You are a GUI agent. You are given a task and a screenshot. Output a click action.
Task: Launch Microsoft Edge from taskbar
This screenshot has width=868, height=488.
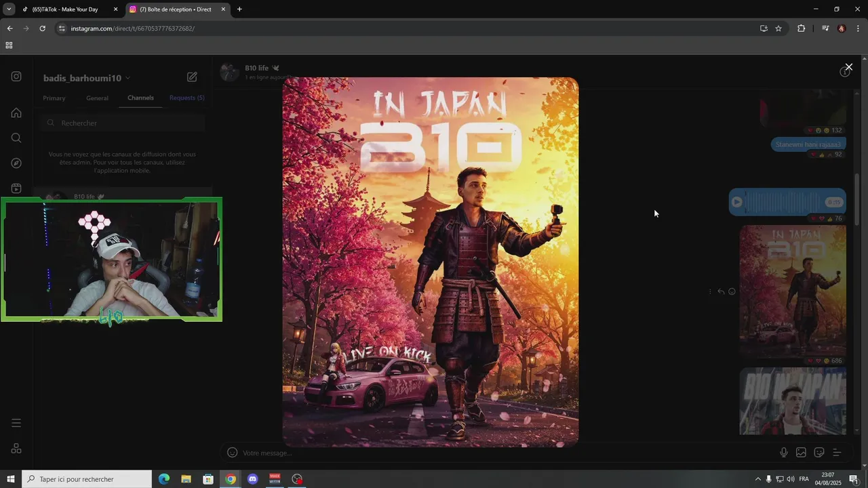coord(164,479)
